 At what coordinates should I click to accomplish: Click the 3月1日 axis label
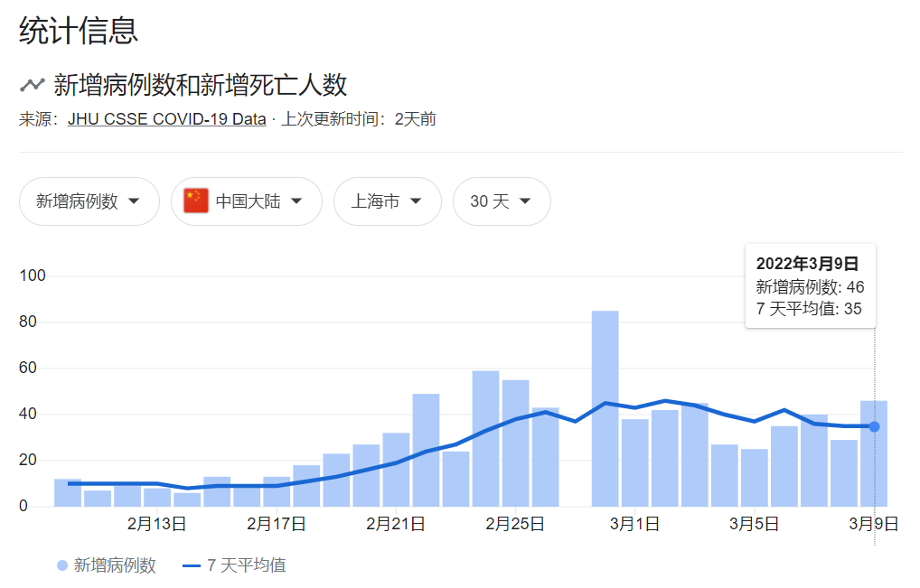634,524
